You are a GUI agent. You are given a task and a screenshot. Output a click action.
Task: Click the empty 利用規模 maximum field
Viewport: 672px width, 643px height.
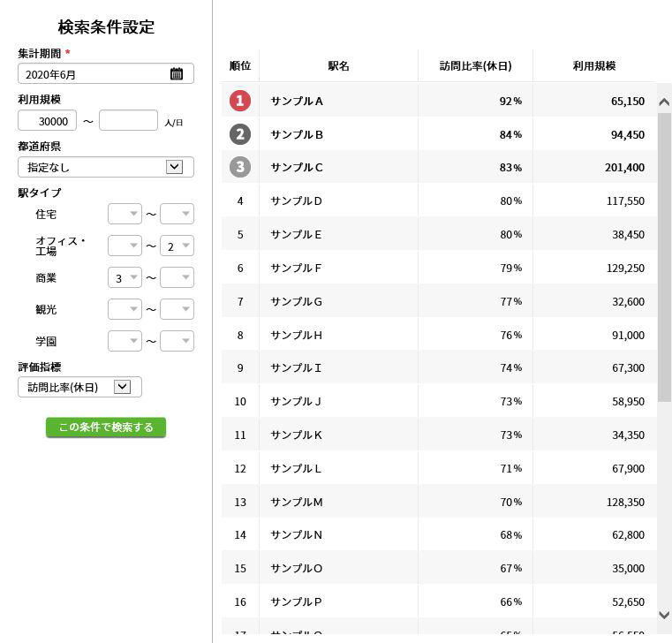[x=128, y=121]
